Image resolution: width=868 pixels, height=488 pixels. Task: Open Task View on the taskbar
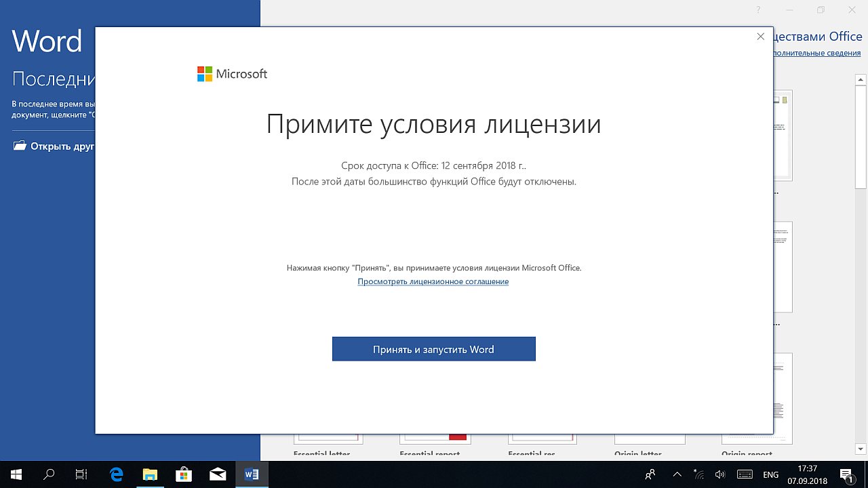[81, 474]
